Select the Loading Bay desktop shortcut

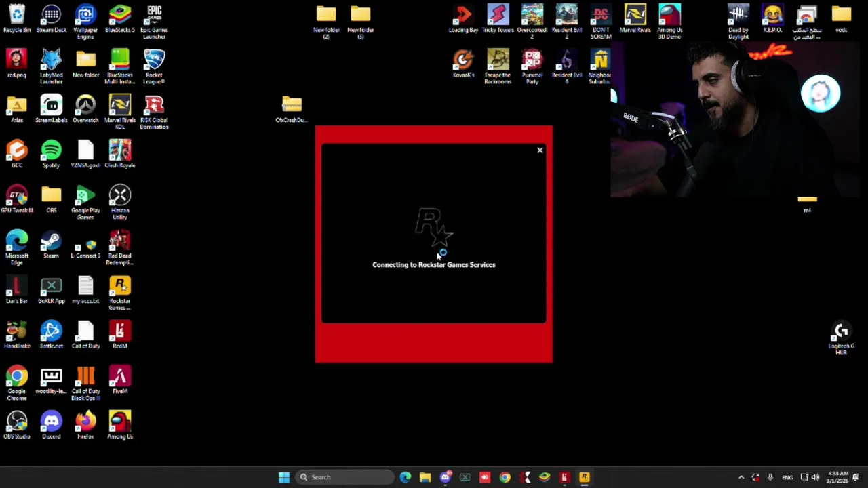pyautogui.click(x=464, y=19)
